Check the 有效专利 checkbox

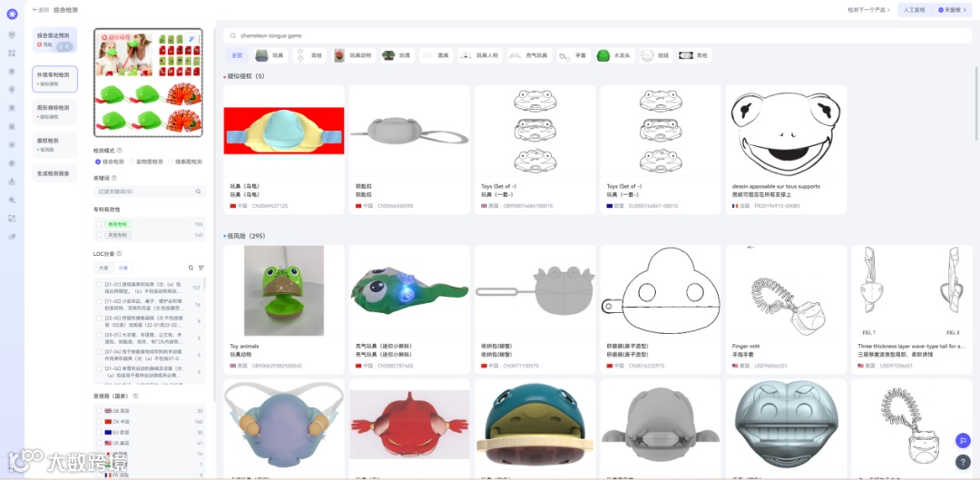tap(99, 224)
